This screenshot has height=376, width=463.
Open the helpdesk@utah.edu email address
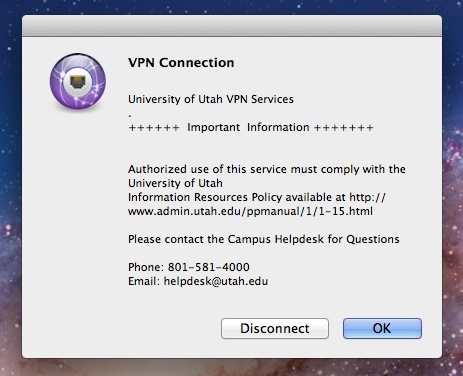(x=216, y=281)
